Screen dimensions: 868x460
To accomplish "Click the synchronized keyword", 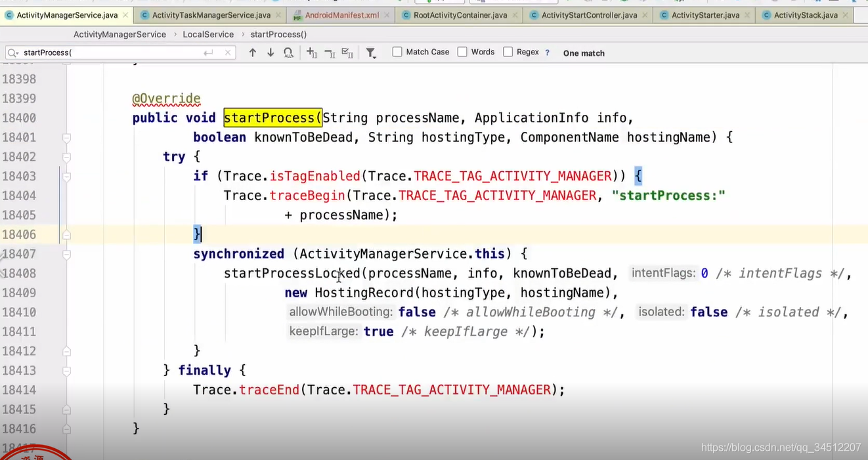I will pos(238,254).
